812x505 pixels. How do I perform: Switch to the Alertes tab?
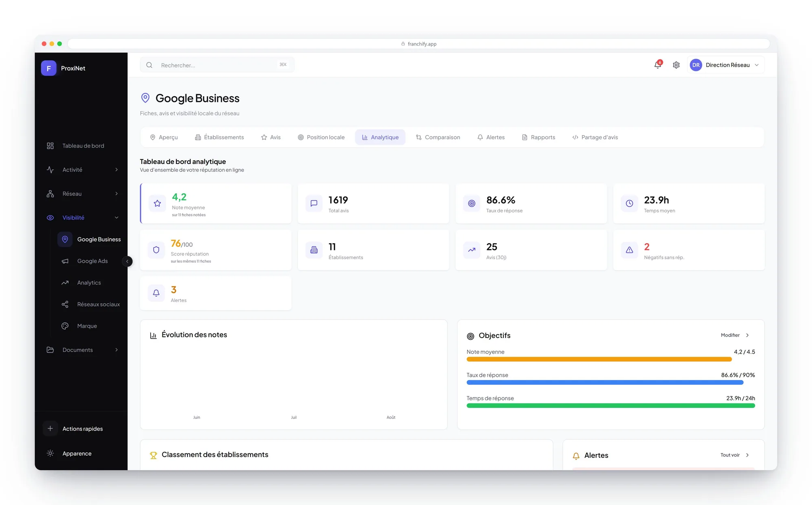tap(491, 137)
